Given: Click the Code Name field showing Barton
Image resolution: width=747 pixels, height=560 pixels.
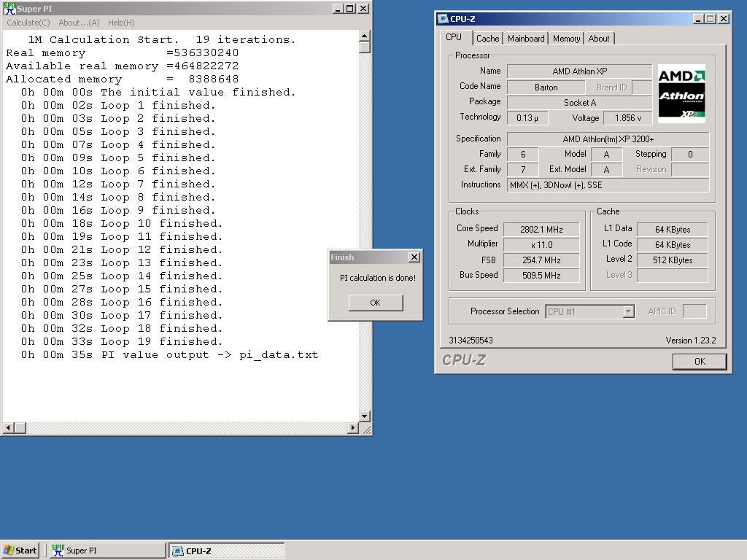Looking at the screenshot, I should click(546, 87).
